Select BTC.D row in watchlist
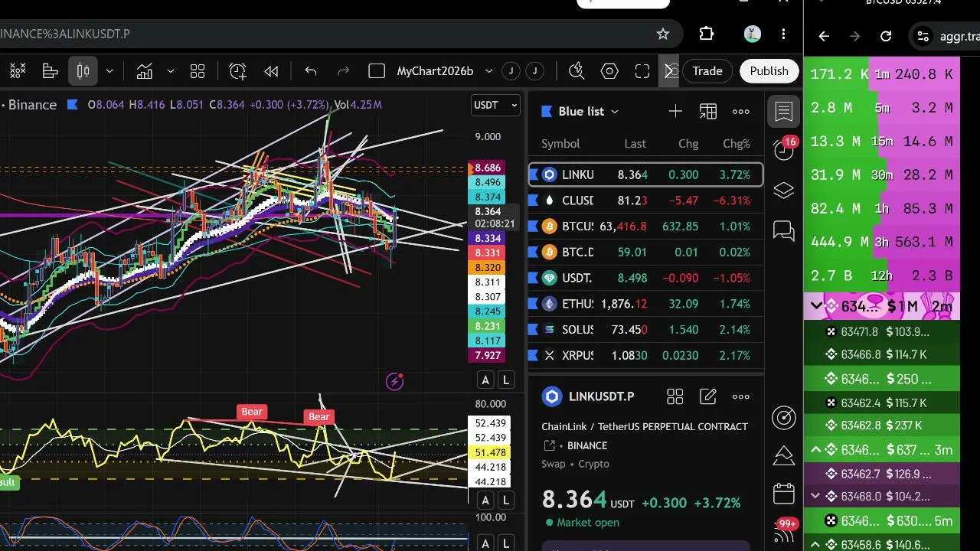This screenshot has width=980, height=551. tap(645, 252)
